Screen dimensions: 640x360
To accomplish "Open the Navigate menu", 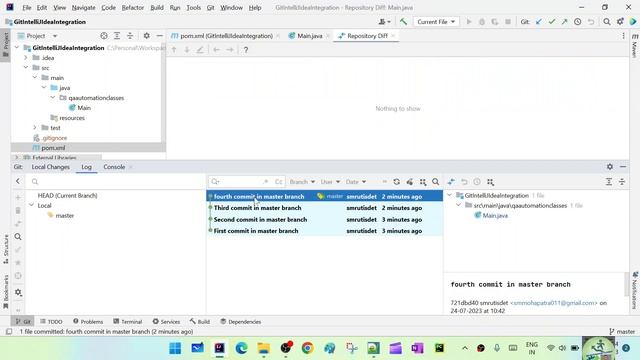I will point(83,7).
